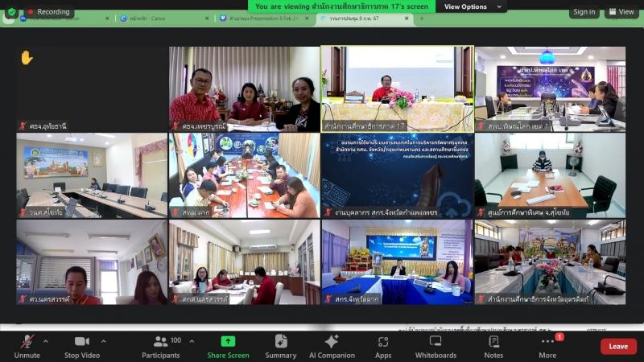Open Notes

(493, 347)
